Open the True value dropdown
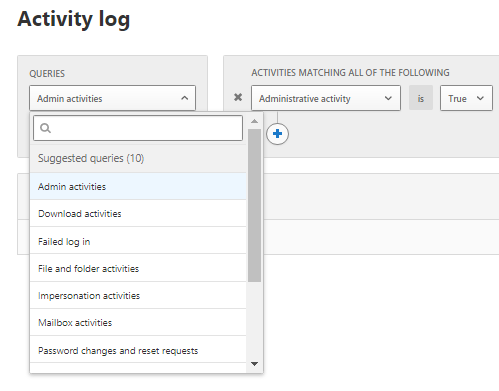The image size is (499, 391). pyautogui.click(x=466, y=98)
